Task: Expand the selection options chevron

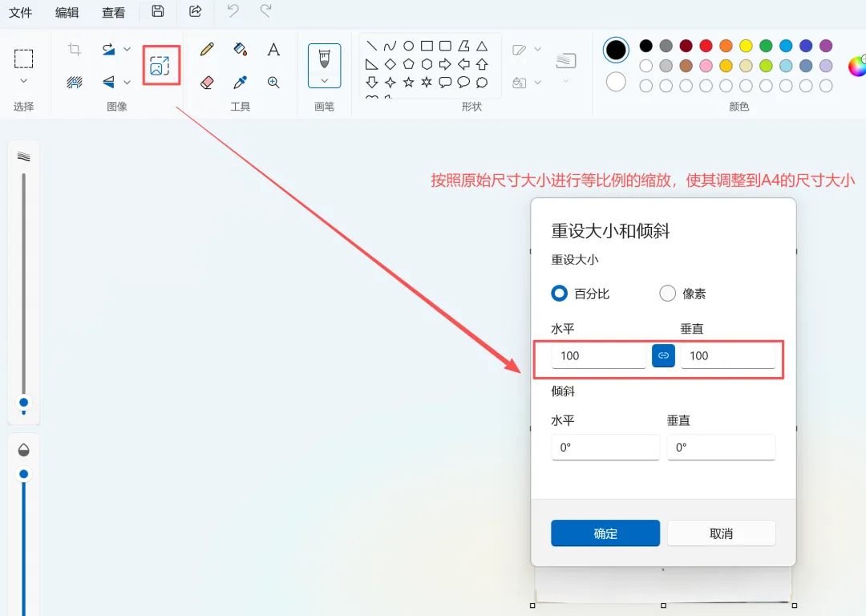Action: coord(24,81)
